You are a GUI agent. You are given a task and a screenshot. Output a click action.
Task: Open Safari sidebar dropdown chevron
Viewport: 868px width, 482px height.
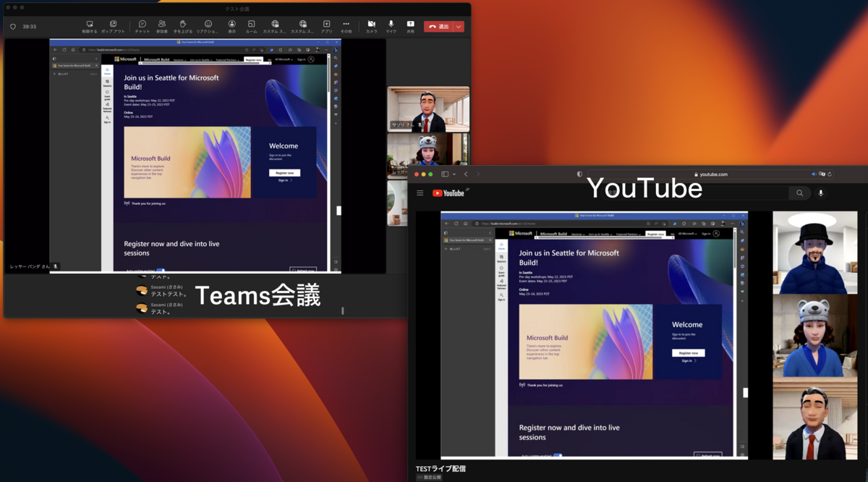pyautogui.click(x=454, y=174)
